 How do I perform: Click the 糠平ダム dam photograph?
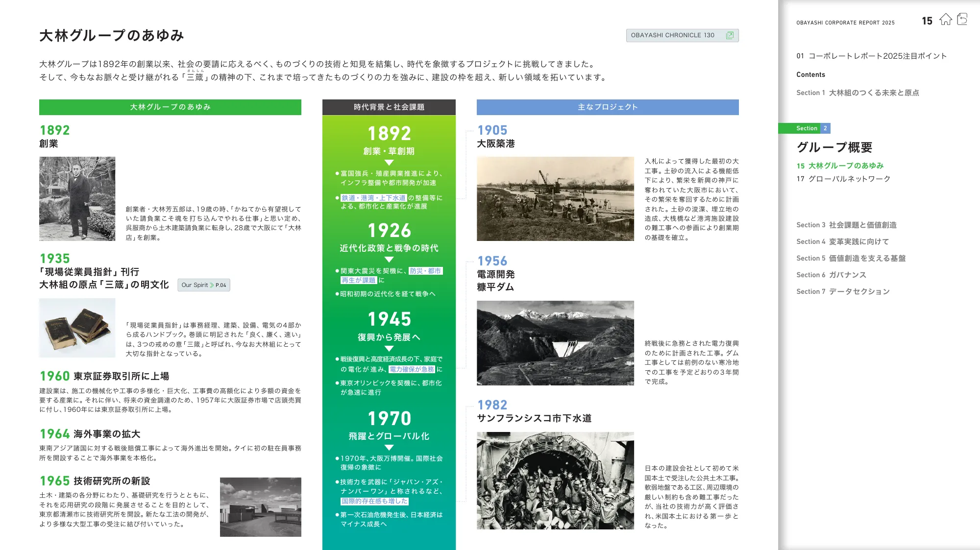[555, 343]
